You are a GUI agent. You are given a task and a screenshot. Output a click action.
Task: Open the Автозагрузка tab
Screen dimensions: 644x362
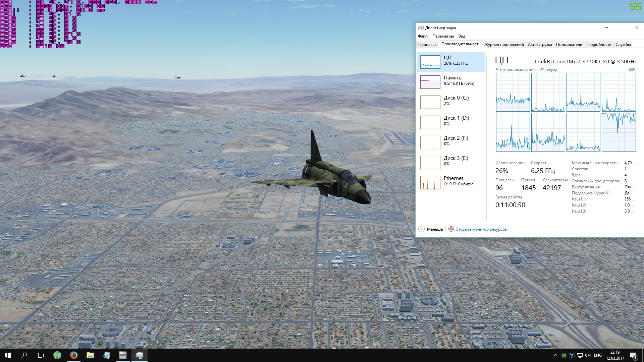[540, 45]
